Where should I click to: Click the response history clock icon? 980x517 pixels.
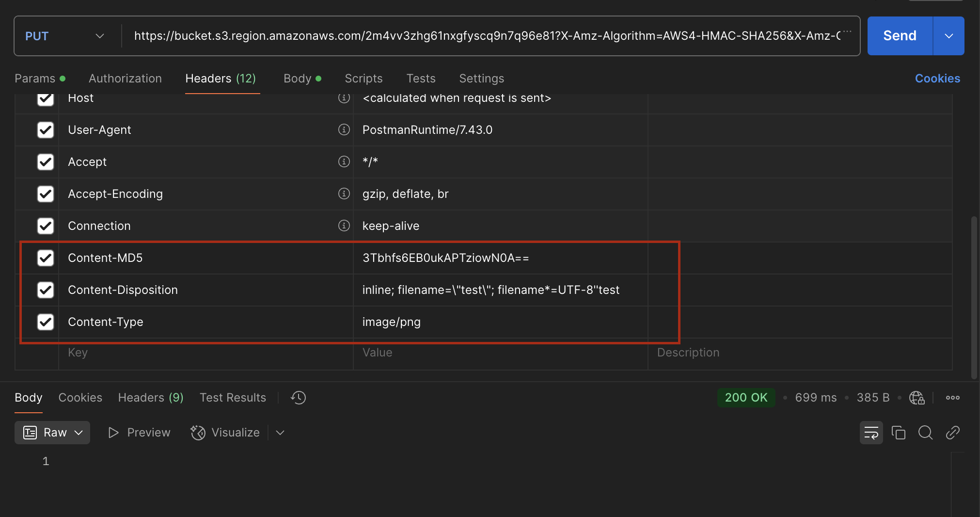click(298, 398)
